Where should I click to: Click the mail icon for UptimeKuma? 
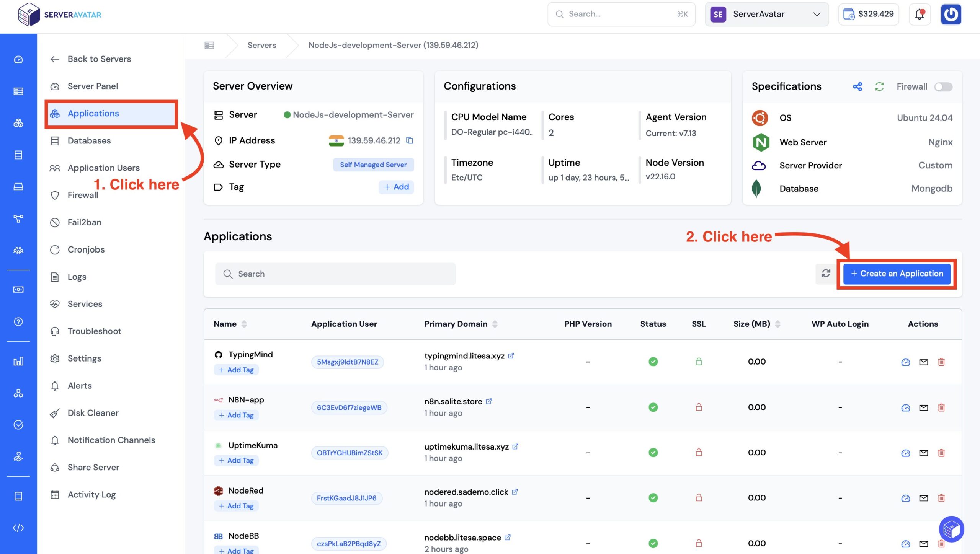click(x=924, y=453)
